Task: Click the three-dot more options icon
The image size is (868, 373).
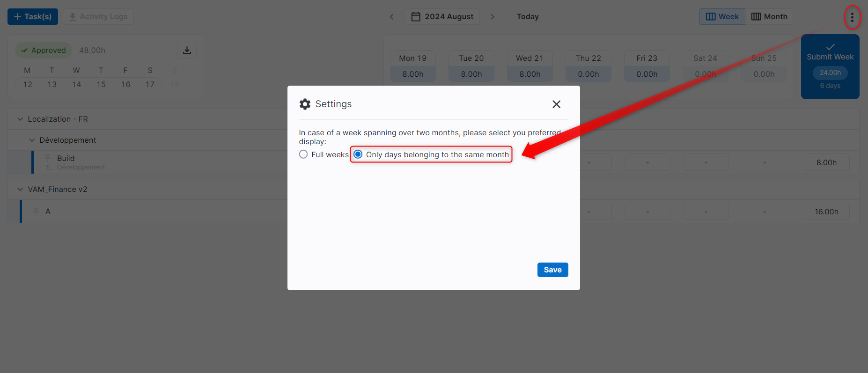Action: [852, 17]
